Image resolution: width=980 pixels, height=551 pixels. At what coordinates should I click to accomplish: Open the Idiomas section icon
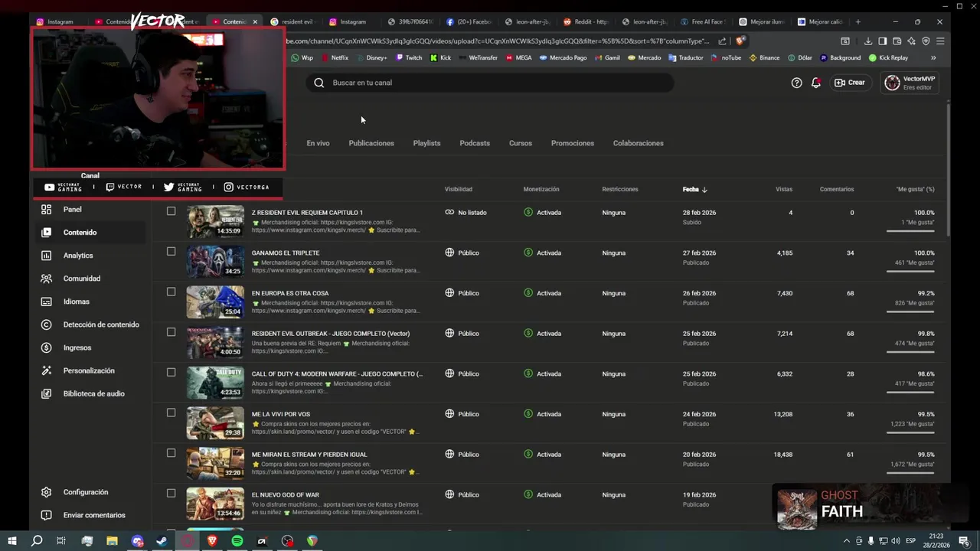point(47,302)
